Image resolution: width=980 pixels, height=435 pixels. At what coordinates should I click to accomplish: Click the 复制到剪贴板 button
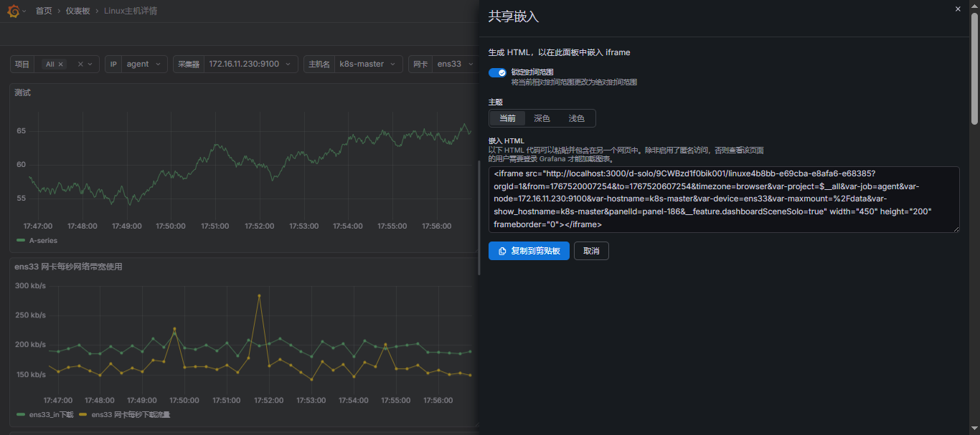[529, 251]
